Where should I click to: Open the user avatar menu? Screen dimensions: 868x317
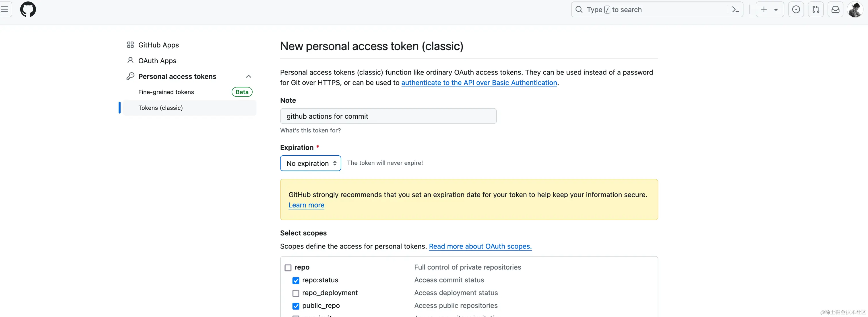coord(855,9)
